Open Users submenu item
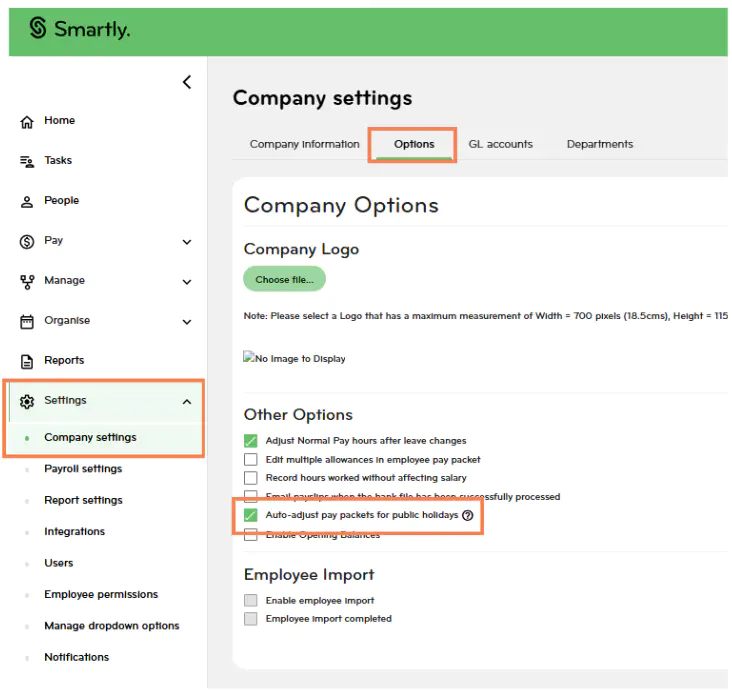Viewport: 732px width, 692px height. click(x=58, y=563)
